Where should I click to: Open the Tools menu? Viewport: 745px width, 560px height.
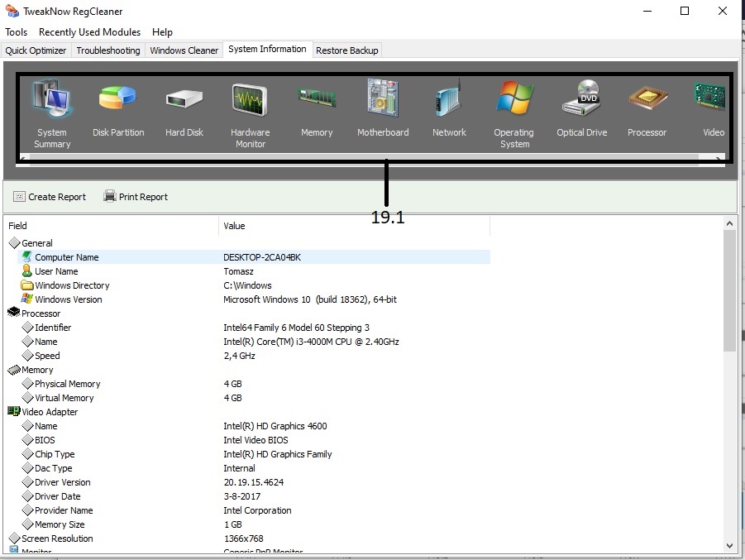coord(17,32)
